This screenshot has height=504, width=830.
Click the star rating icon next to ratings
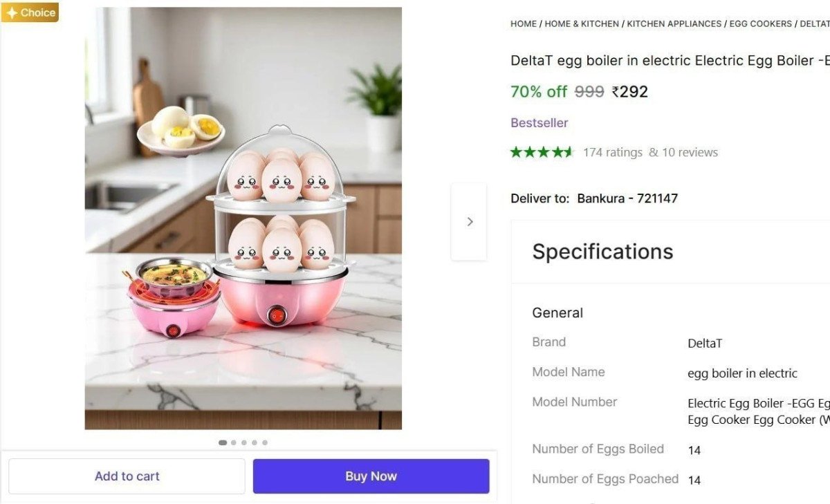coord(542,152)
